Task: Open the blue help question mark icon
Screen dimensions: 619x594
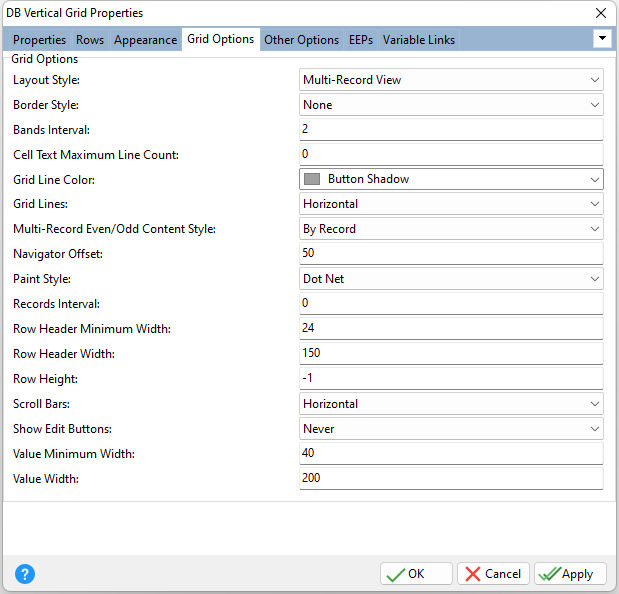Action: (25, 574)
